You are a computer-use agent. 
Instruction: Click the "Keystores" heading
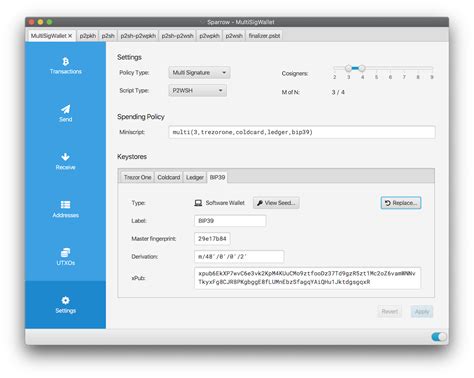click(x=132, y=157)
